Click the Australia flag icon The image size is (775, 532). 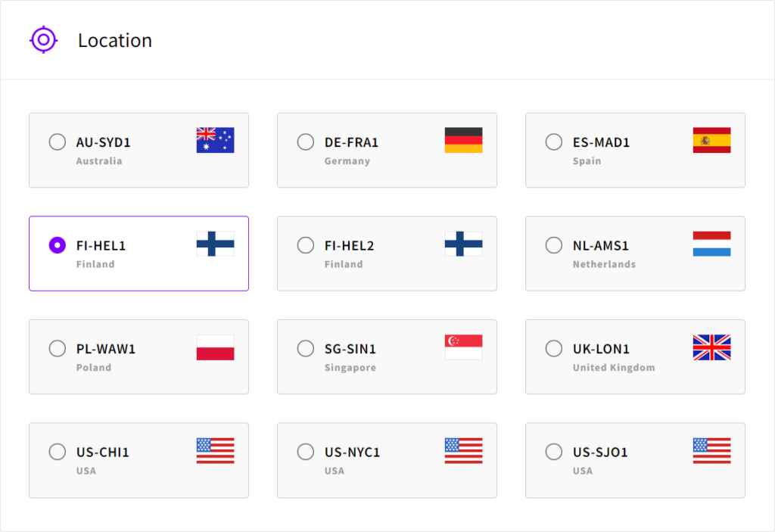pyautogui.click(x=215, y=140)
